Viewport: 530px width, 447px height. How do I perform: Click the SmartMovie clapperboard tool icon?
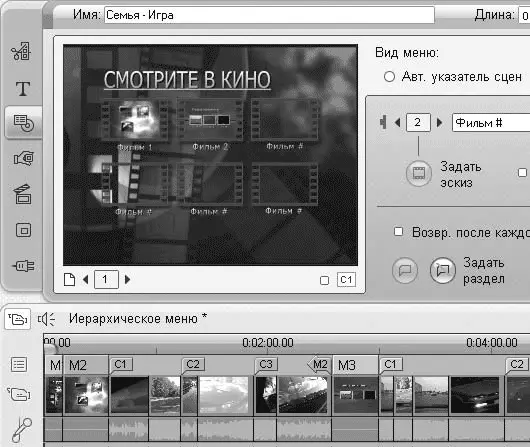point(23,194)
